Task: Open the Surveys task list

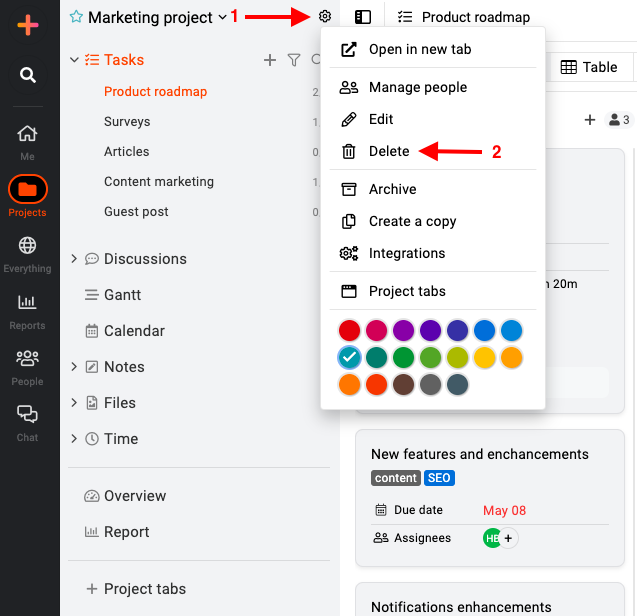Action: pos(127,121)
